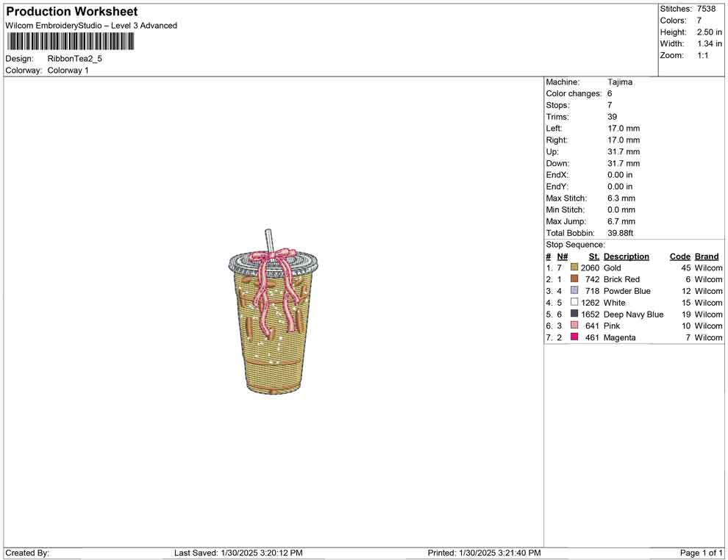Click the Powder Blue color swatch
Screen dimensions: 728x560
(574, 290)
